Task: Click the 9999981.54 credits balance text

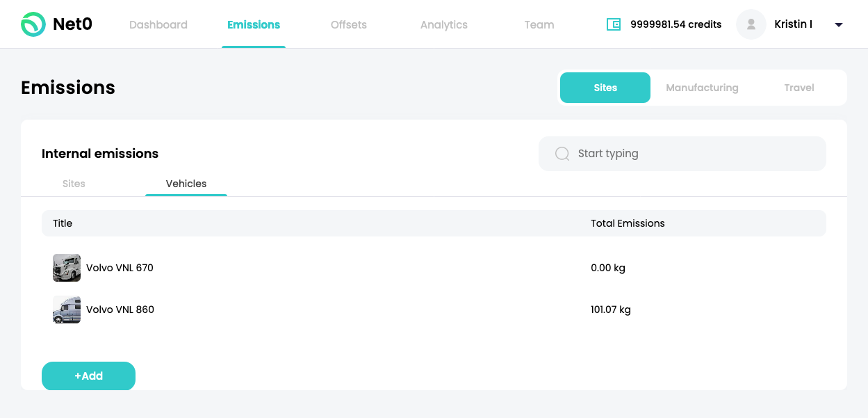Action: click(675, 24)
